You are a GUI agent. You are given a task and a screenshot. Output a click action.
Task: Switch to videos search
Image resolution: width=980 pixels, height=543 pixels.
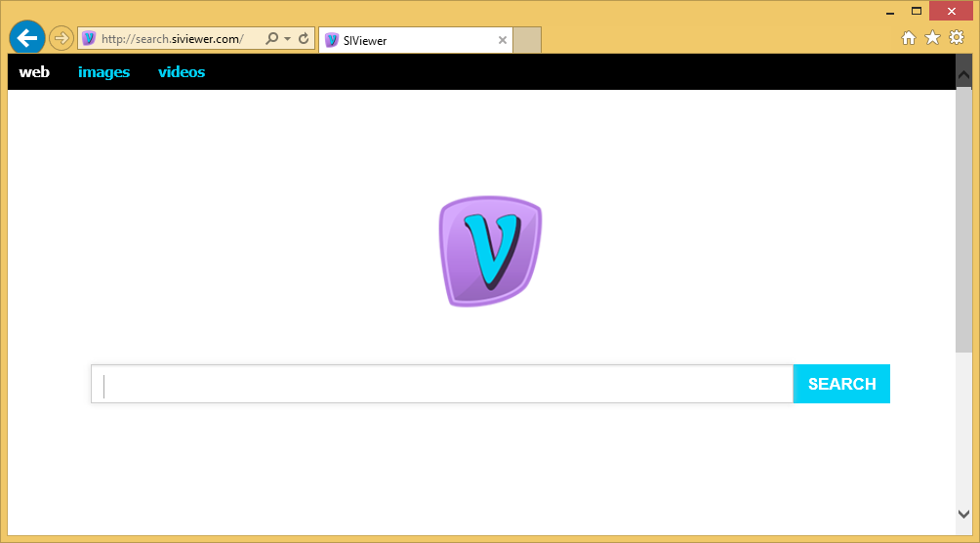click(182, 72)
